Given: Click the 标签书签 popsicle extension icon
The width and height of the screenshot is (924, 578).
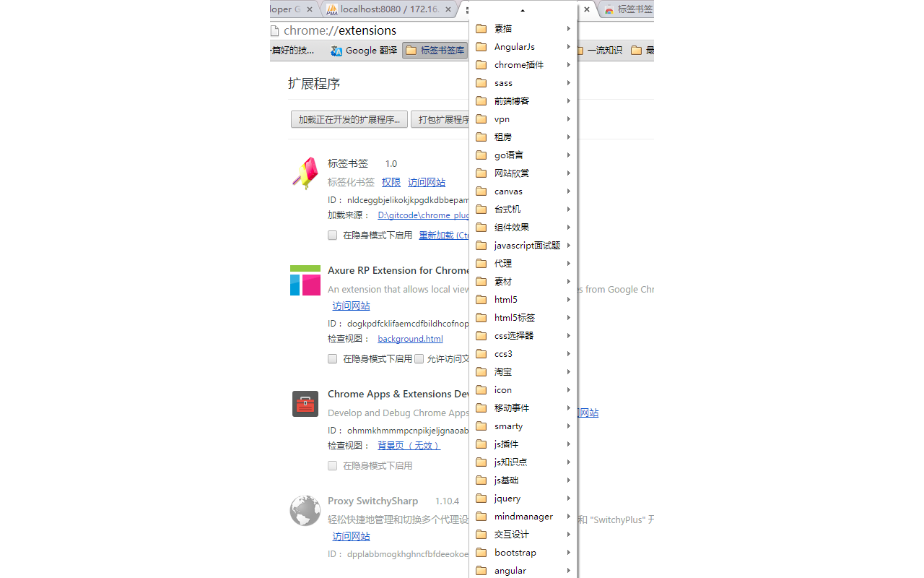Looking at the screenshot, I should pos(305,173).
